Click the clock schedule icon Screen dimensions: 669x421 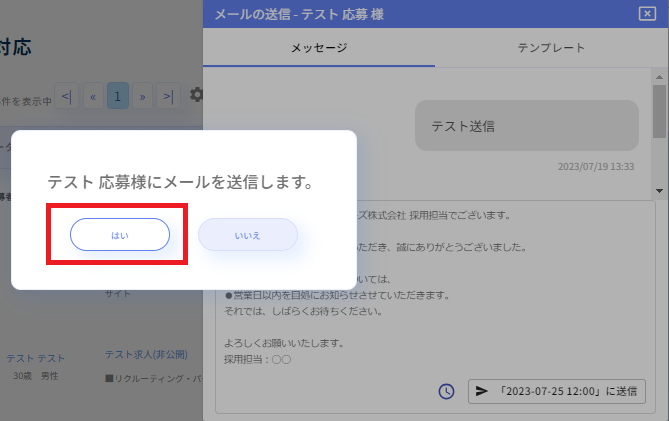[446, 391]
